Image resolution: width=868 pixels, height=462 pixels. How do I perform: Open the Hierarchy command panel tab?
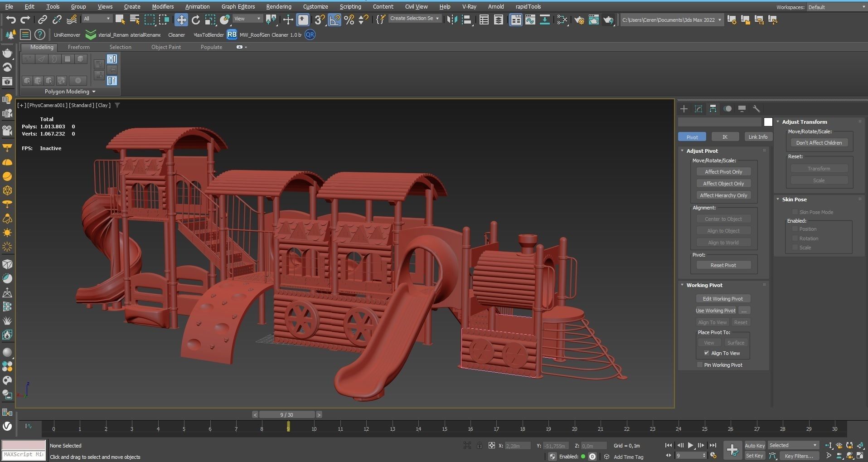point(713,109)
